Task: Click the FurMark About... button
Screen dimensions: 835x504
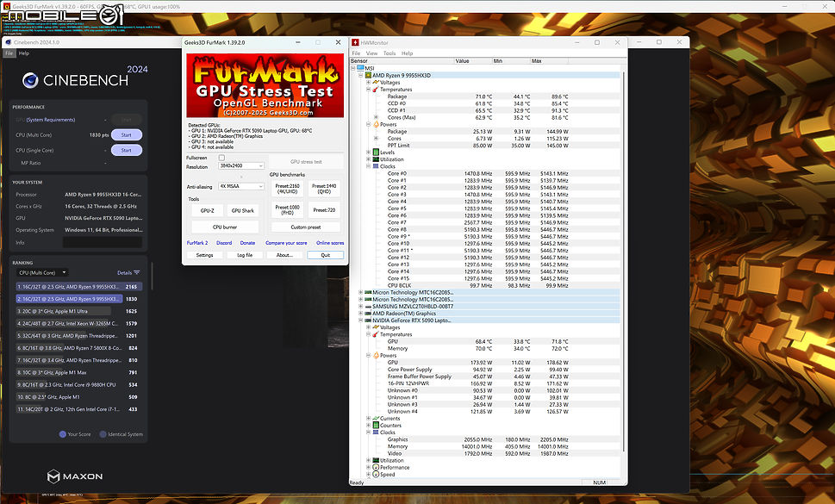Action: (284, 255)
